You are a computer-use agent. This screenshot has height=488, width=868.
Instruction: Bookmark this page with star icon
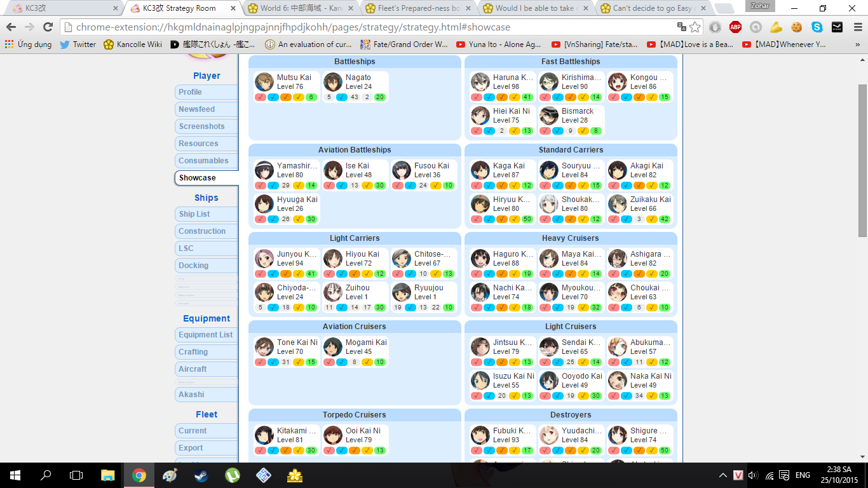click(695, 27)
